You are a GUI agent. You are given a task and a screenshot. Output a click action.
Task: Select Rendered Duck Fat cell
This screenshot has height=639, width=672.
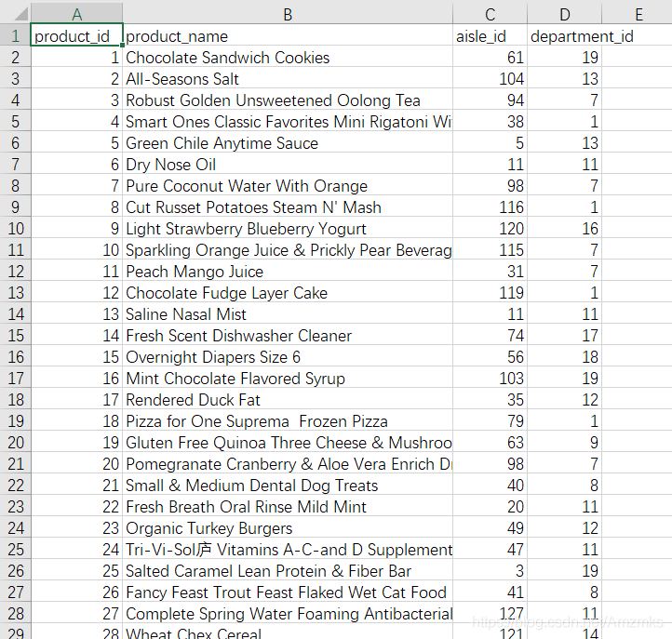288,399
